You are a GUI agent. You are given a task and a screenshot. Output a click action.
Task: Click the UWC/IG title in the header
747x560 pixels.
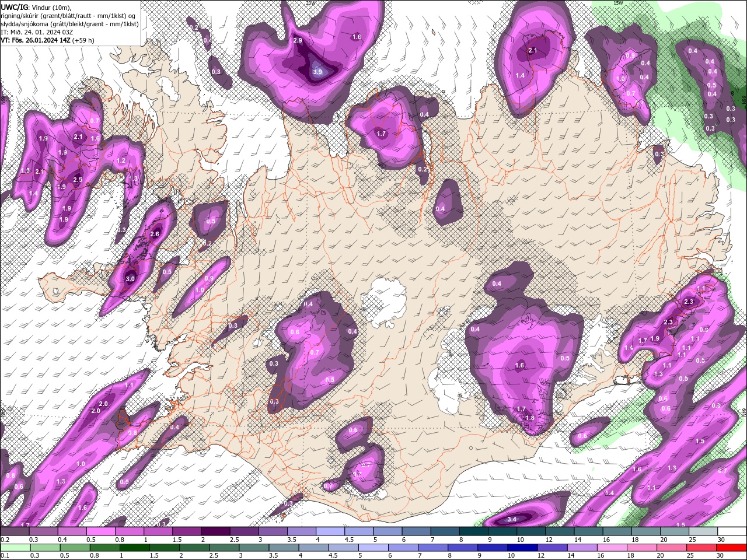click(x=15, y=6)
